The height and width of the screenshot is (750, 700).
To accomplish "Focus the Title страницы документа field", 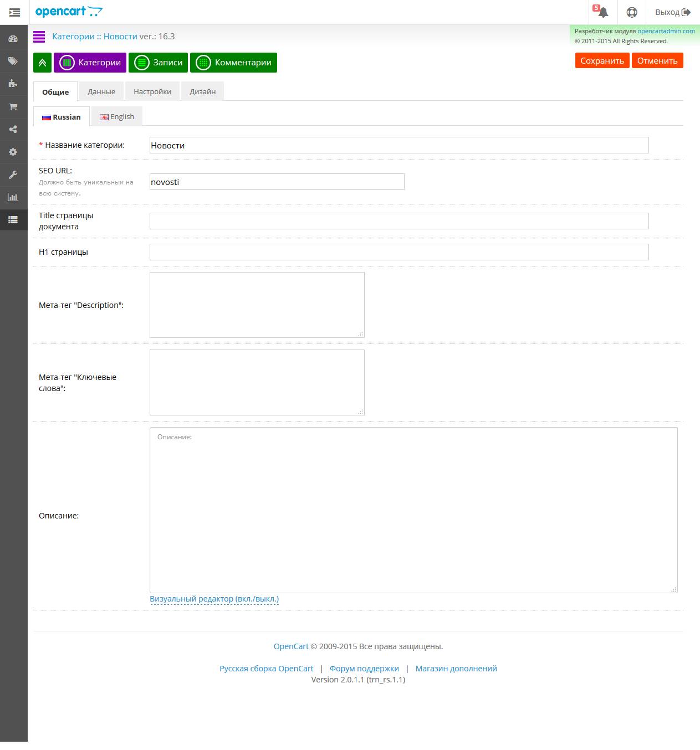I will [x=399, y=221].
